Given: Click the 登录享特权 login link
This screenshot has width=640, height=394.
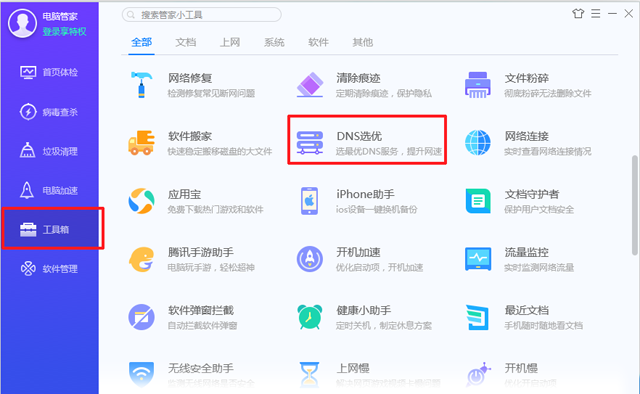Looking at the screenshot, I should tap(64, 31).
